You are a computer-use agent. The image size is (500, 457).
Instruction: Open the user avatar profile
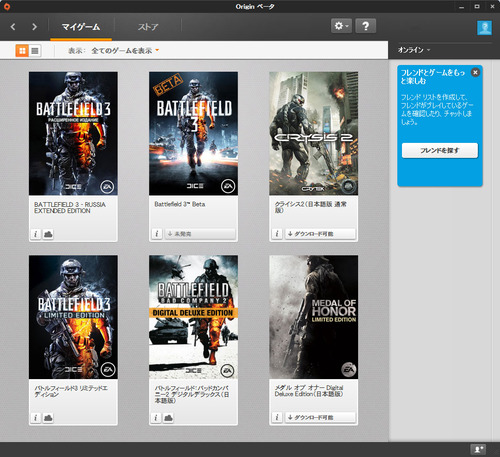pyautogui.click(x=484, y=28)
